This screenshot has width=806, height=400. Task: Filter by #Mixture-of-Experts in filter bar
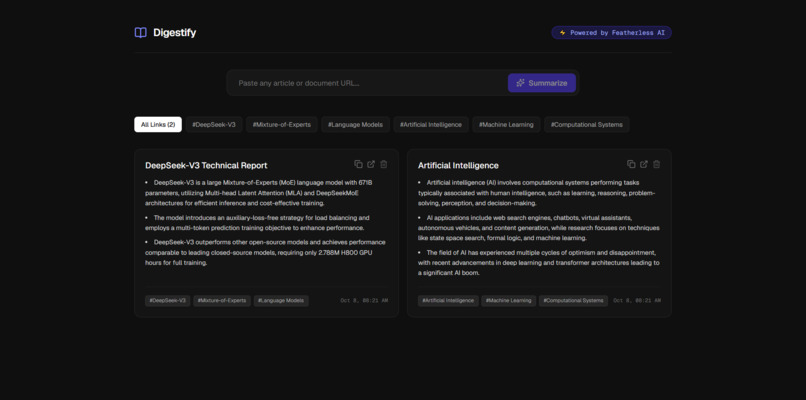point(282,124)
